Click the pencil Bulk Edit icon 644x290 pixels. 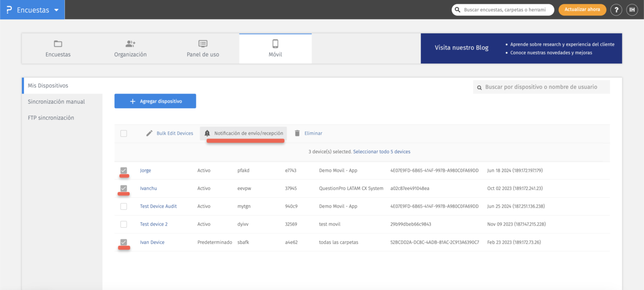click(x=150, y=133)
